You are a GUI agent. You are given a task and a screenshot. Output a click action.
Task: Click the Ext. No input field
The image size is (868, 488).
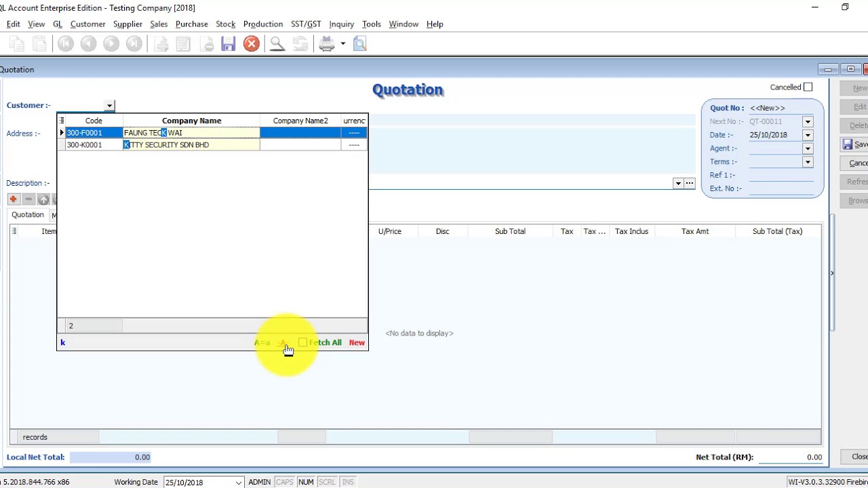tap(781, 188)
